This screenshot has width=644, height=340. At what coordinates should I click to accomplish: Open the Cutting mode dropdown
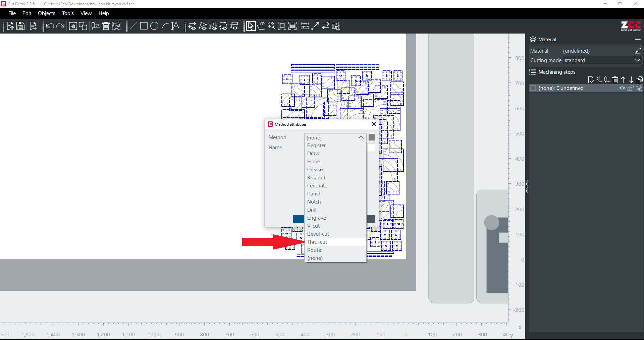637,60
